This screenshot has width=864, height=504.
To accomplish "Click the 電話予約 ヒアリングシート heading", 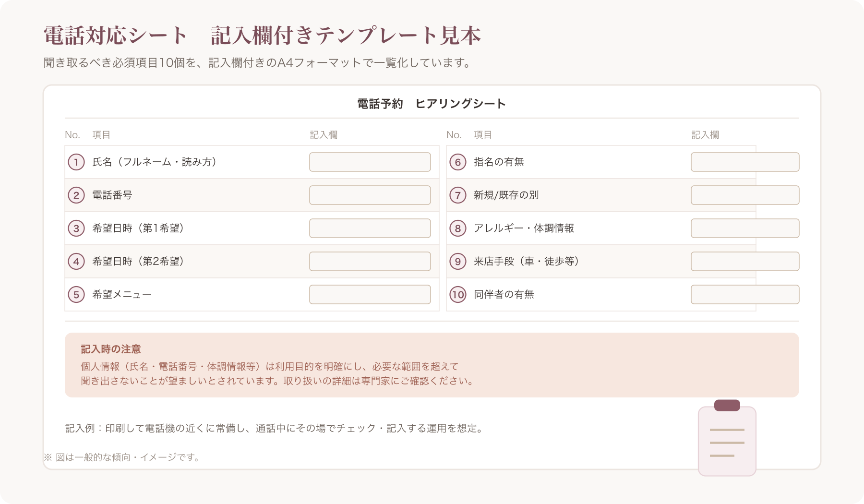I will point(432,104).
